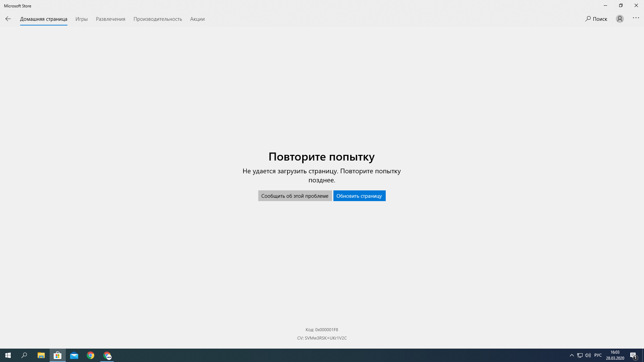The width and height of the screenshot is (644, 362).
Task: Open taskbar search magnifier
Action: point(24,355)
